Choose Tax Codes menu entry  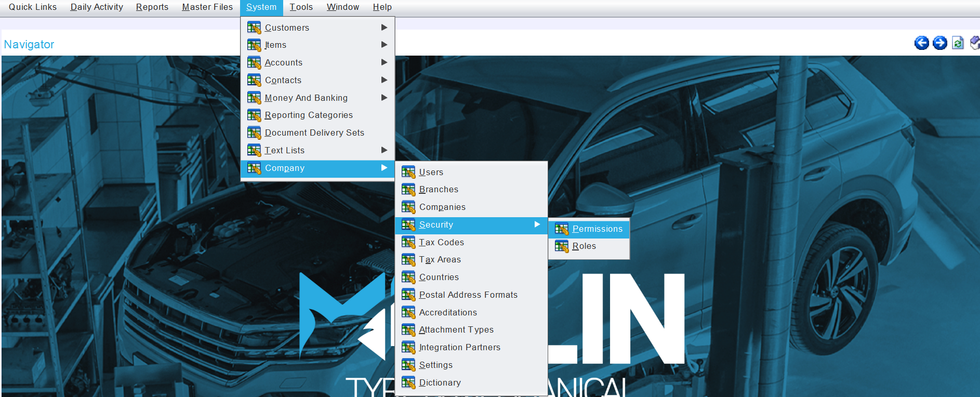click(471, 242)
